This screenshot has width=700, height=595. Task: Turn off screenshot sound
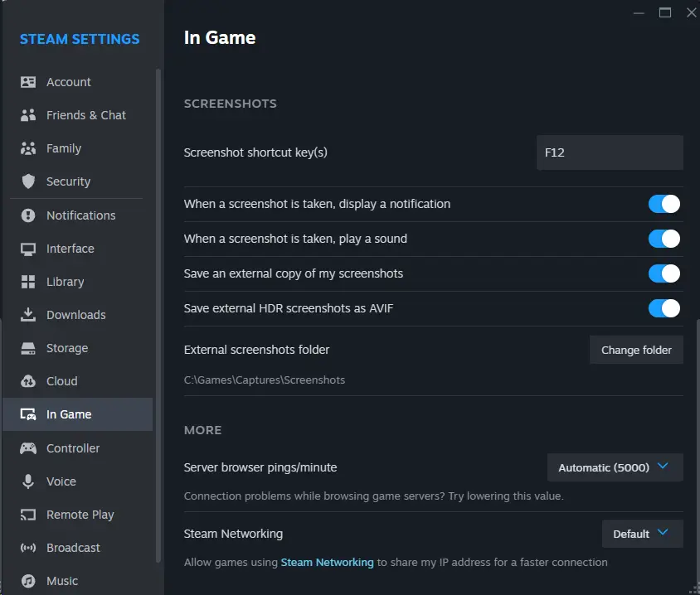[664, 238]
